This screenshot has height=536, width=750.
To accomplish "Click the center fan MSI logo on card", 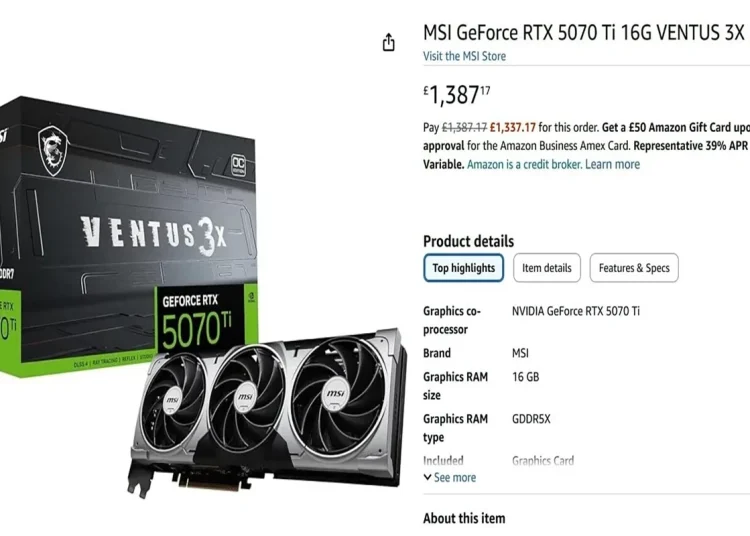I will 245,397.
